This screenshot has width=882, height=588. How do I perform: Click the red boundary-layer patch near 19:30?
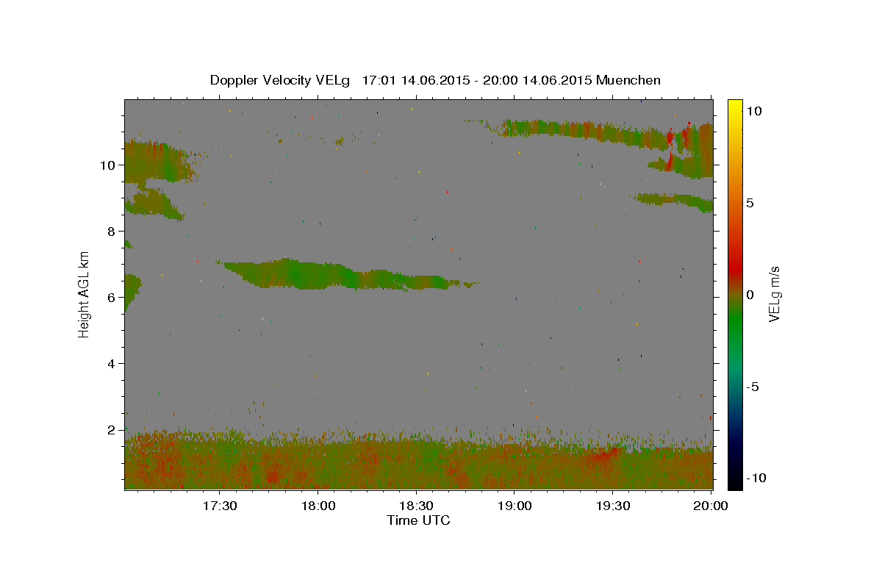604,456
